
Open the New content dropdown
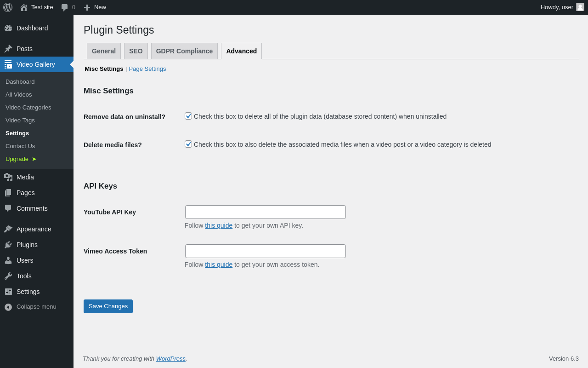[95, 7]
